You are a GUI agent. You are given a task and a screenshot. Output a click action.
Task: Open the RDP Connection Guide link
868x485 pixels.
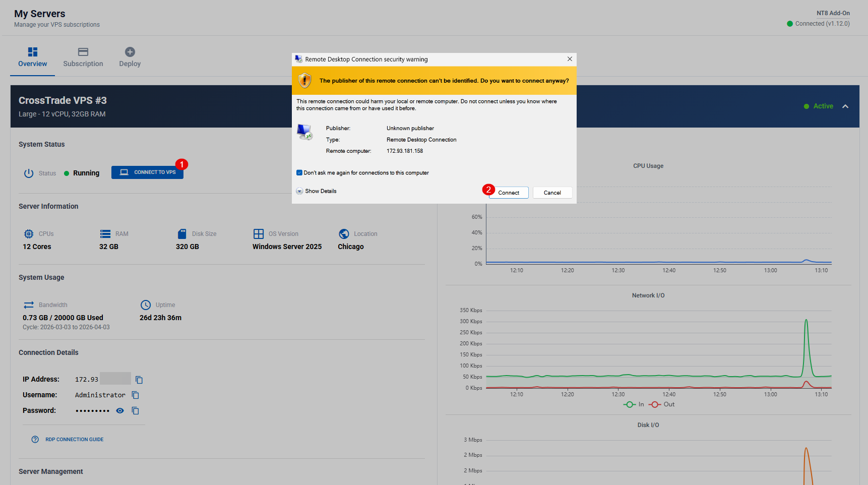click(74, 440)
